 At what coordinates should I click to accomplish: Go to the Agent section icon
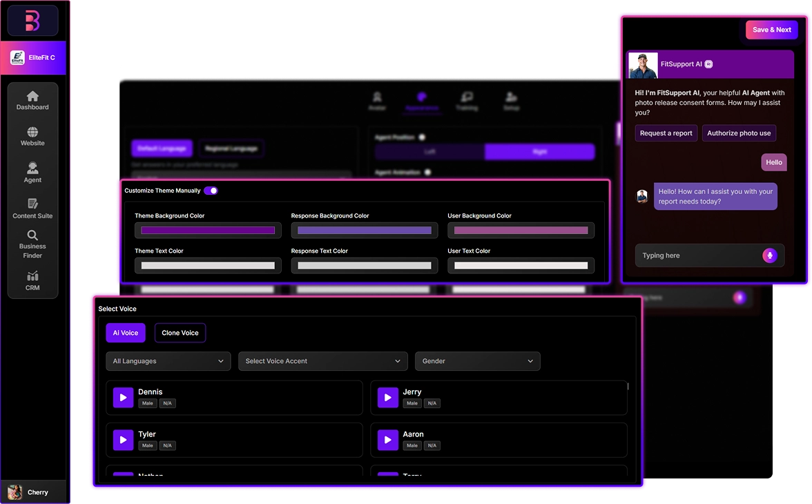pos(32,168)
